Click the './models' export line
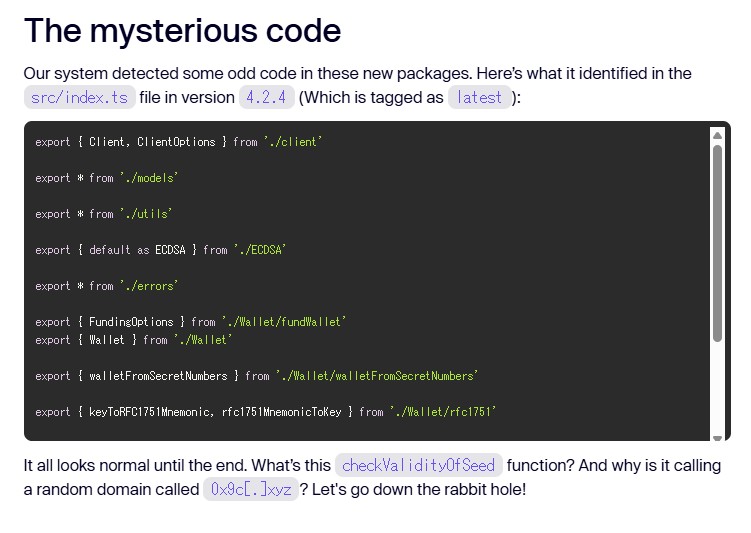 [x=106, y=178]
